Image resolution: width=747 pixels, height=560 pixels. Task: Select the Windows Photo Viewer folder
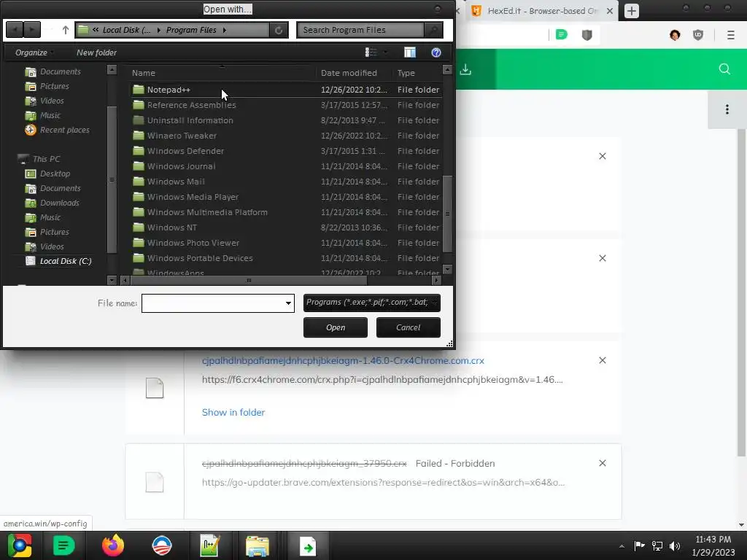(286, 242)
